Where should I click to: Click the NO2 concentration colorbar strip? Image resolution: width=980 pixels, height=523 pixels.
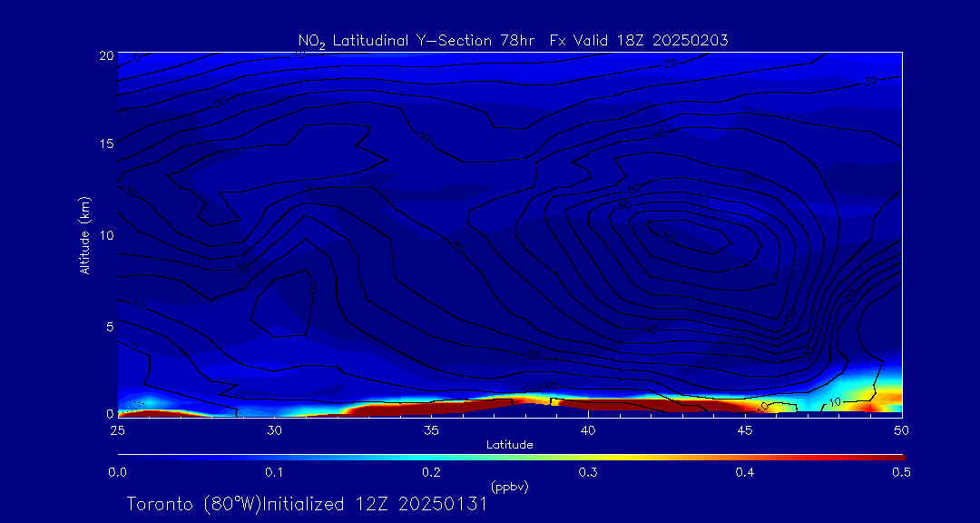[x=511, y=458]
